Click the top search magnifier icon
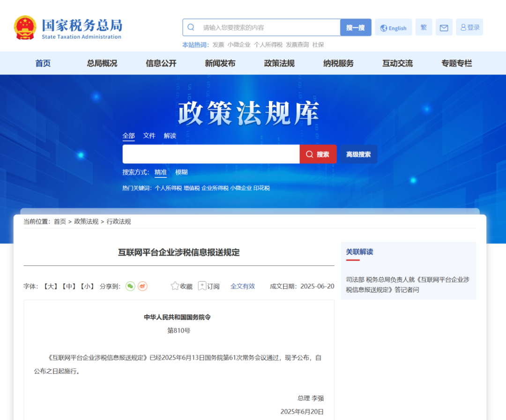Screen dimensions: 506x420 click(191, 27)
